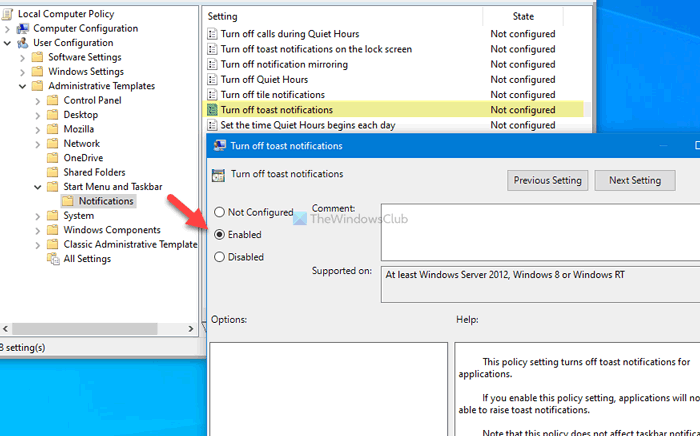This screenshot has width=700, height=436.
Task: Select the Computer Configuration node icon
Action: pos(22,29)
